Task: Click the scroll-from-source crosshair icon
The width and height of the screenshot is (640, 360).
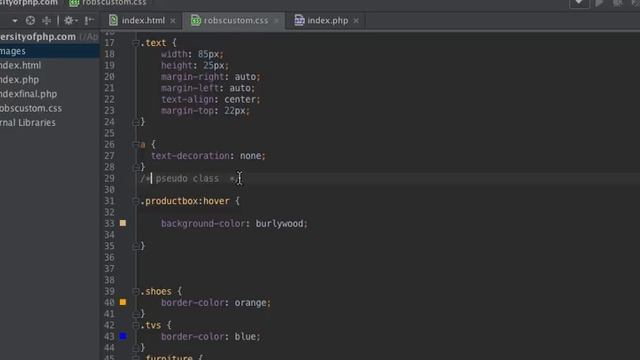Action: pos(30,20)
